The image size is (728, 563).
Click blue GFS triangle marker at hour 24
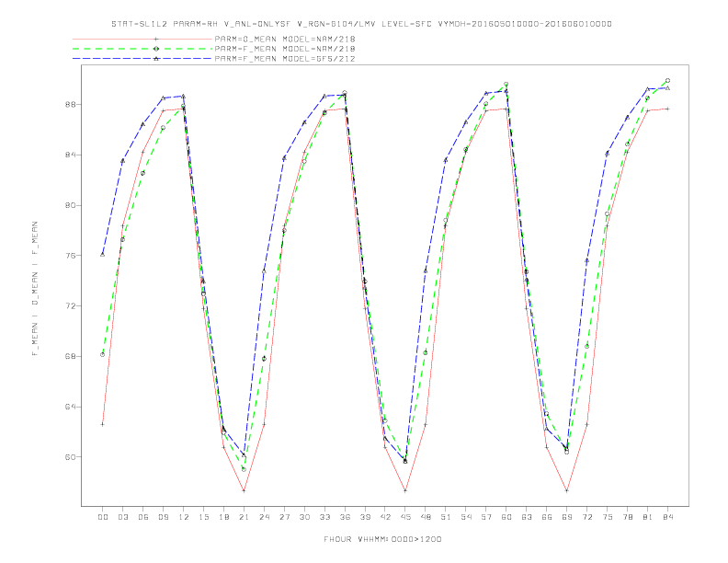click(264, 270)
